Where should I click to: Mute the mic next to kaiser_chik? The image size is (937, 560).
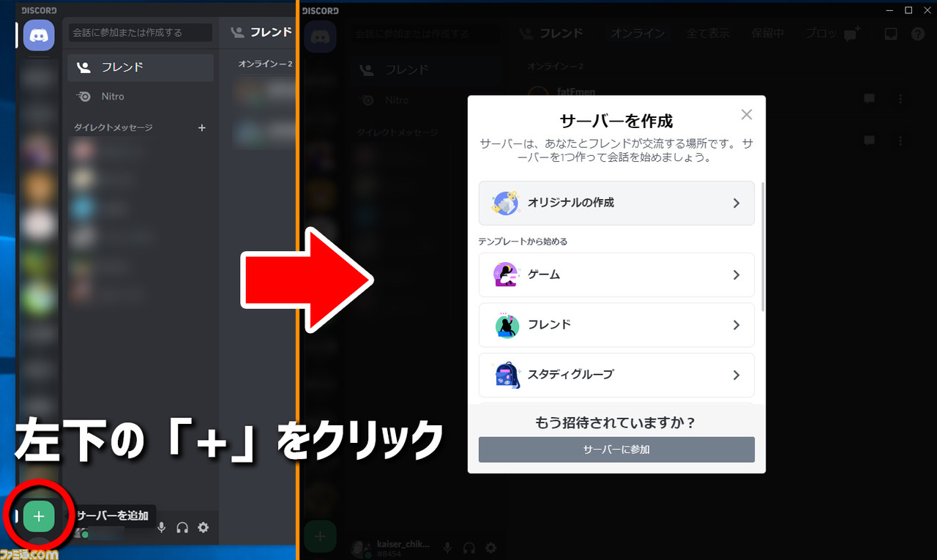coord(447,547)
